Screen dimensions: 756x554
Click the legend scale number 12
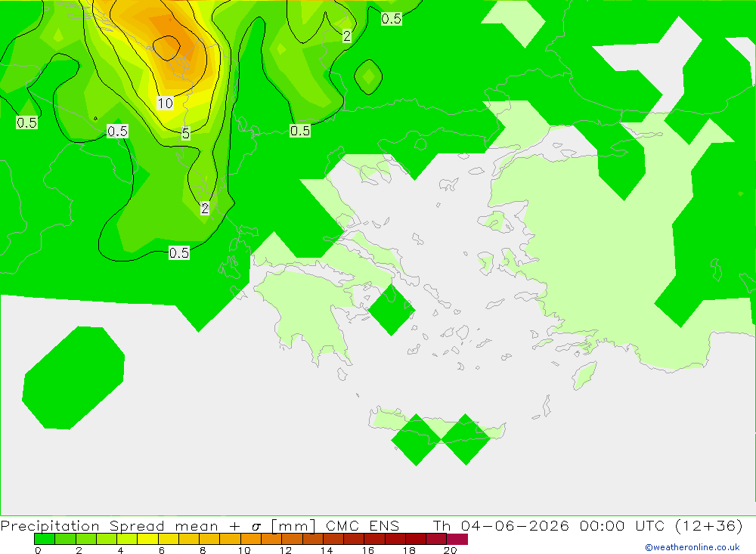[x=286, y=550]
